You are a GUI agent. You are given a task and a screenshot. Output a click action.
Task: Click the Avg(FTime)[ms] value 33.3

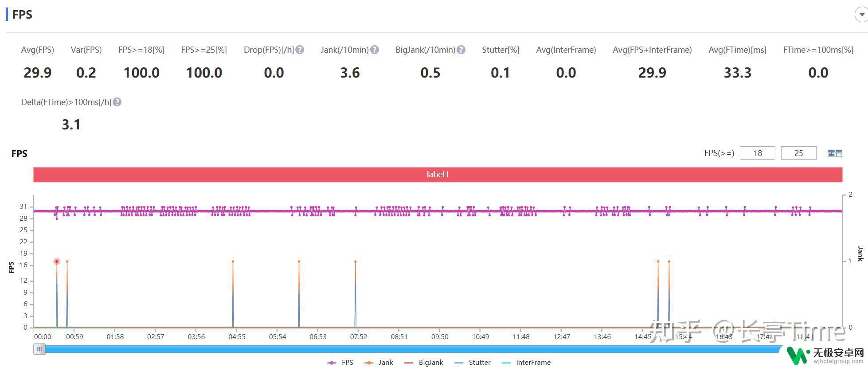pos(738,73)
